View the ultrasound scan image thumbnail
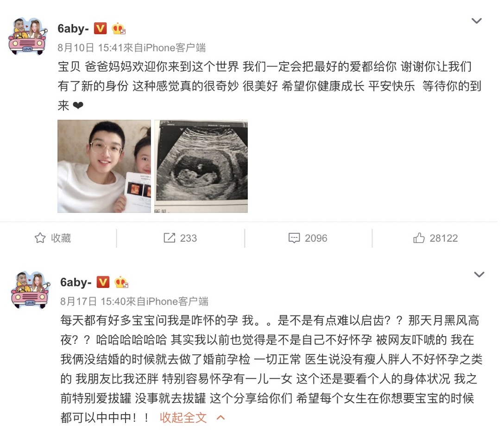Viewport: 504px width, 436px height. tap(201, 166)
